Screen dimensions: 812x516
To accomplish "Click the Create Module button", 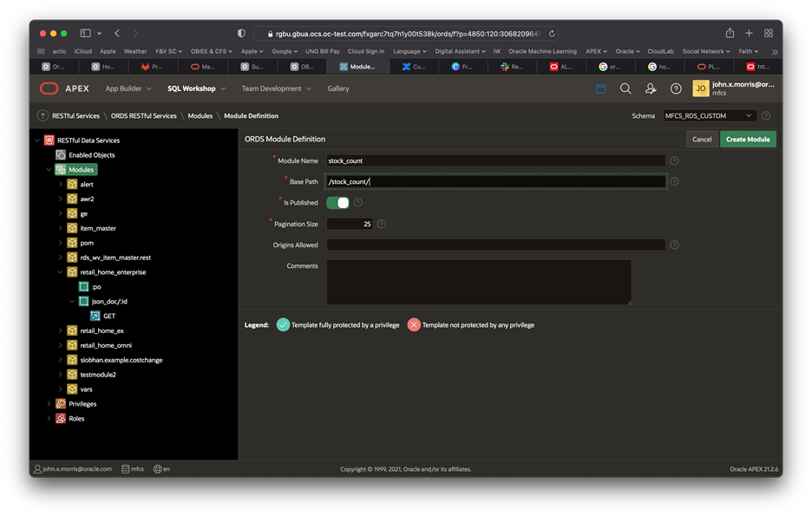I will click(747, 139).
